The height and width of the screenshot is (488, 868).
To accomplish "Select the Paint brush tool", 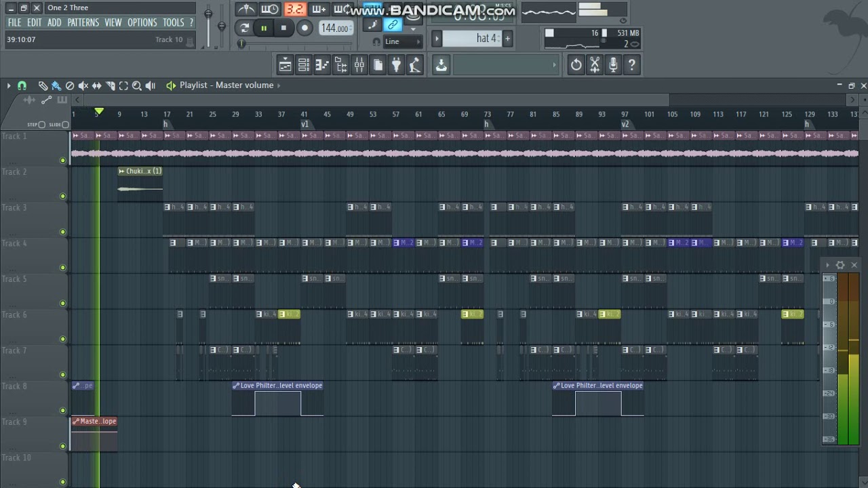I will [x=56, y=85].
